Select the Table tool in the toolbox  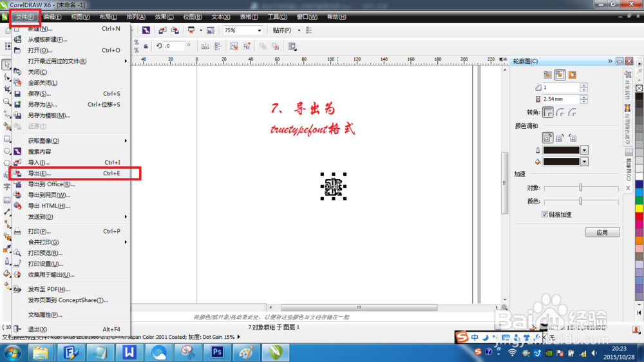[6, 200]
